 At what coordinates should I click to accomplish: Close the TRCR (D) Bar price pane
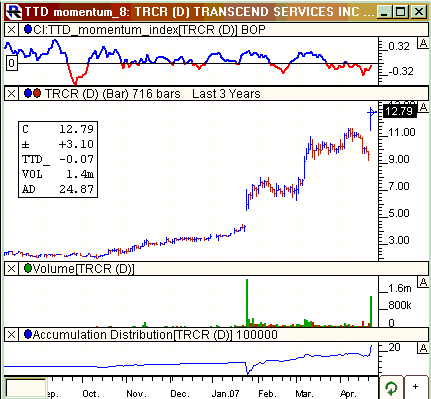click(x=11, y=94)
